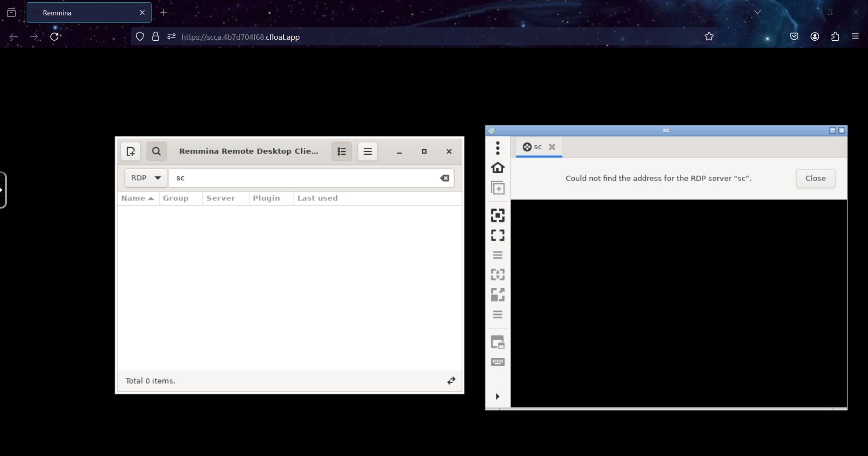Close the Remmina browser tab
Viewport: 868px width, 456px height.
point(143,13)
